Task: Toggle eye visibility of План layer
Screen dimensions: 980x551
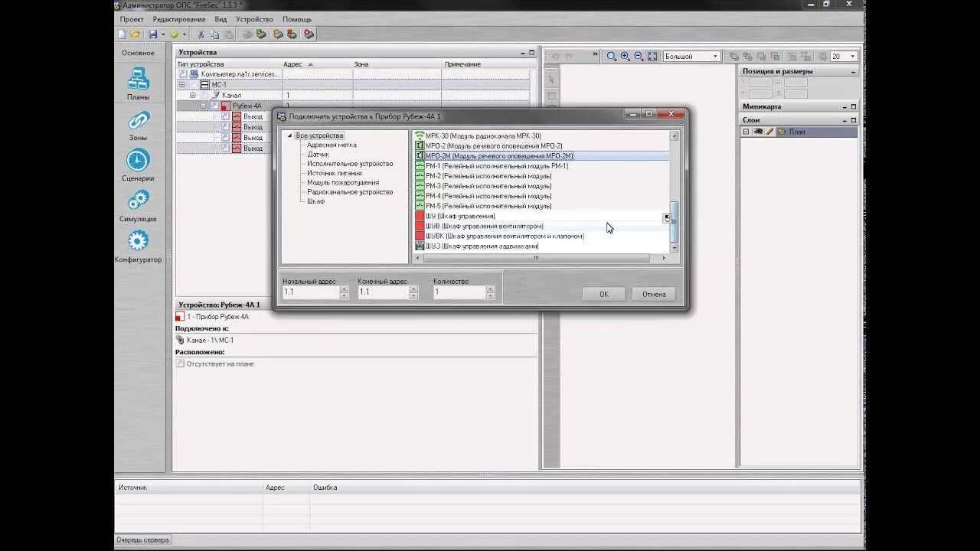Action: click(758, 132)
